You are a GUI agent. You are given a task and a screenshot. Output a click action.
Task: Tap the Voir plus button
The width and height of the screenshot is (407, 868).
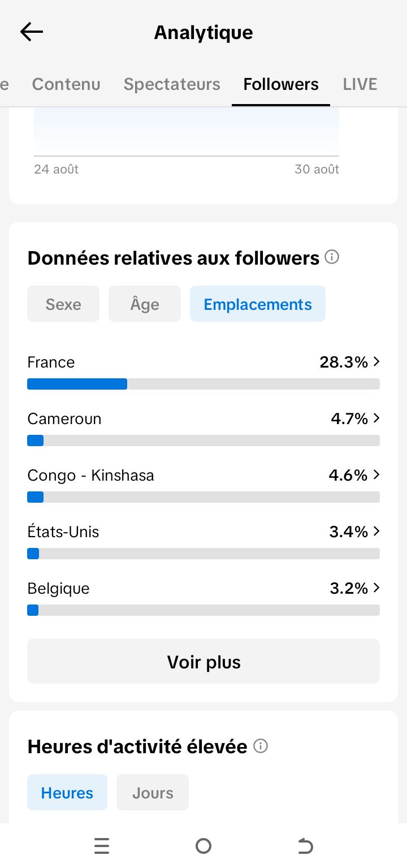(203, 662)
